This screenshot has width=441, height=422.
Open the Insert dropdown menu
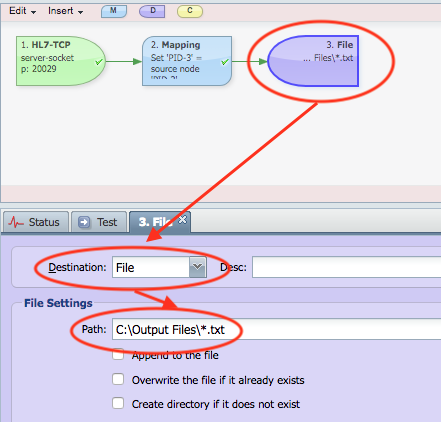coord(65,11)
